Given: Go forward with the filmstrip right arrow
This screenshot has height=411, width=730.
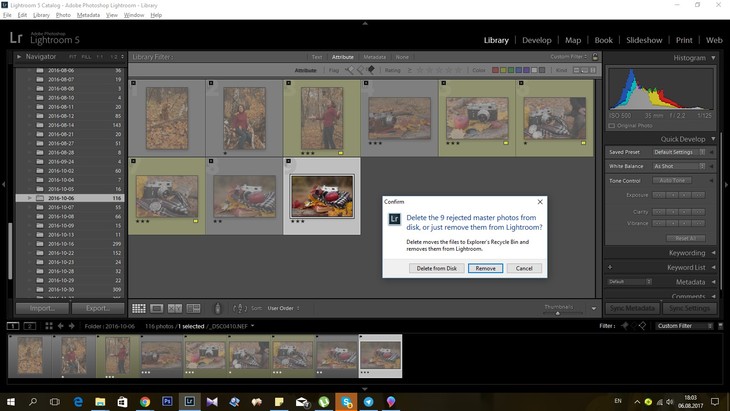Looking at the screenshot, I should pyautogui.click(x=72, y=326).
